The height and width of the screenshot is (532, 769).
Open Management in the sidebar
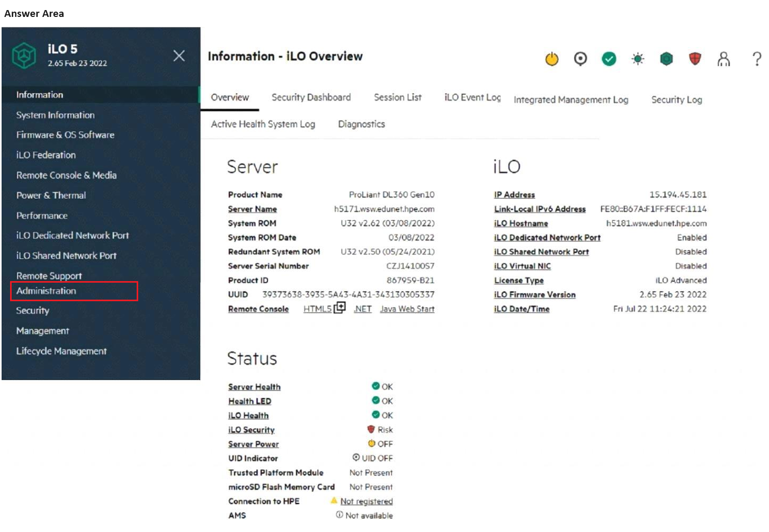42,331
